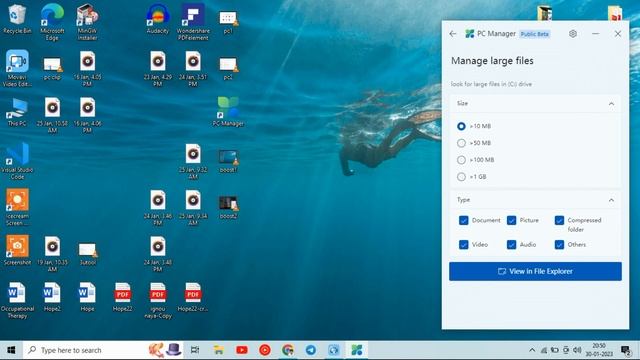Open the taskbar clock and date
640x360 pixels.
599,350
